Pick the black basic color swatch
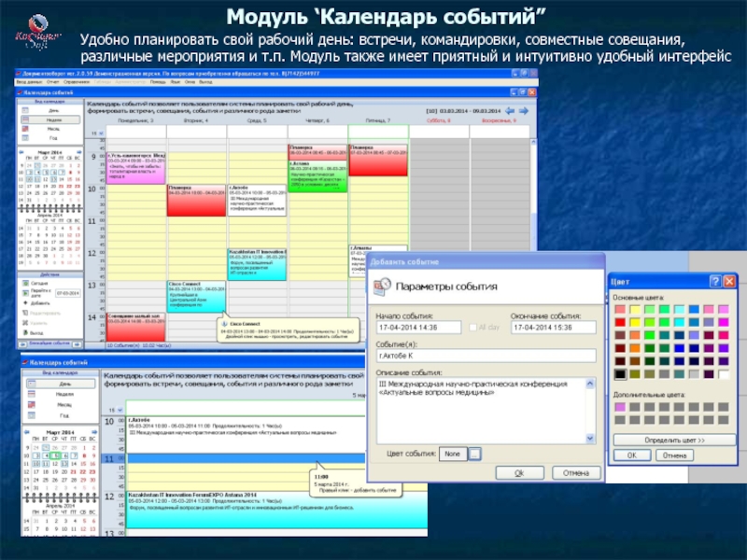747x560 pixels. 618,373
